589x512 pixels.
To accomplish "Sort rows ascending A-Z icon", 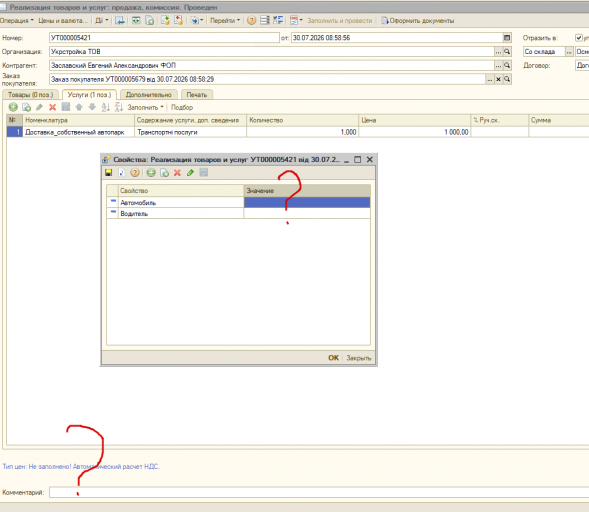I will (x=106, y=107).
